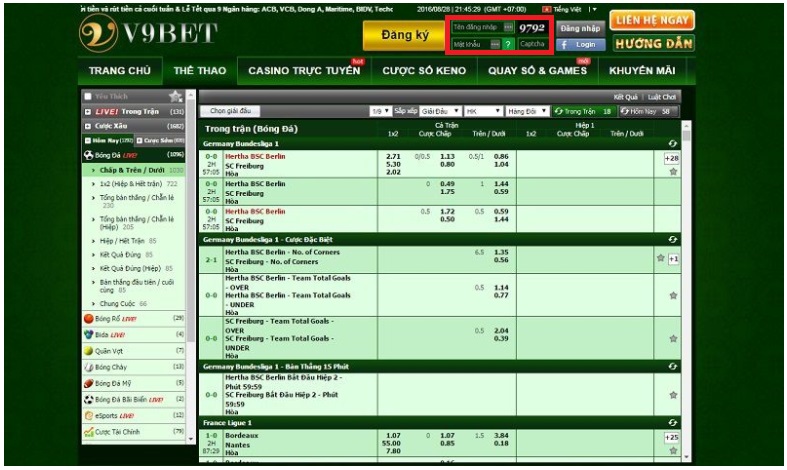The image size is (787, 470).
Task: Select the beach soccer icon for Bóng Đá Bãi Biển
Action: tap(89, 400)
